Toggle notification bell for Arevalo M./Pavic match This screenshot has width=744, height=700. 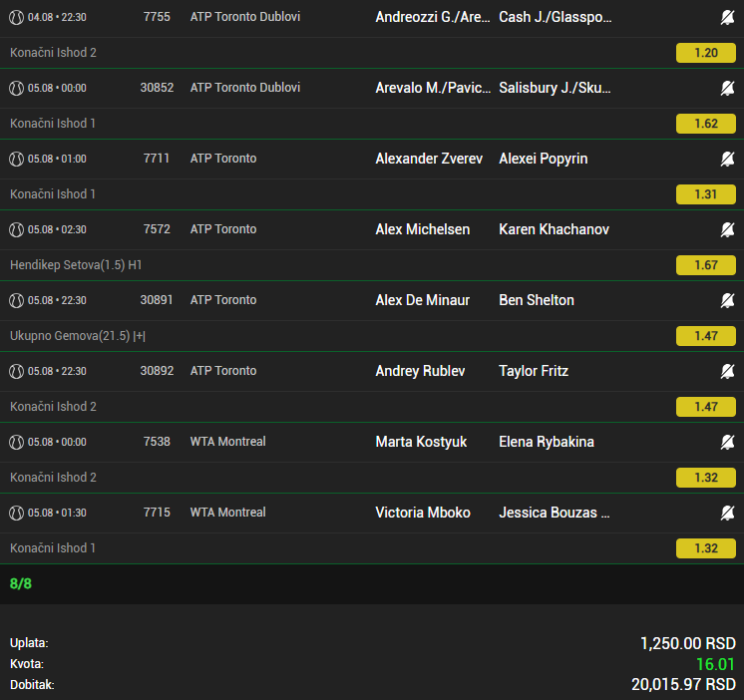pos(727,88)
